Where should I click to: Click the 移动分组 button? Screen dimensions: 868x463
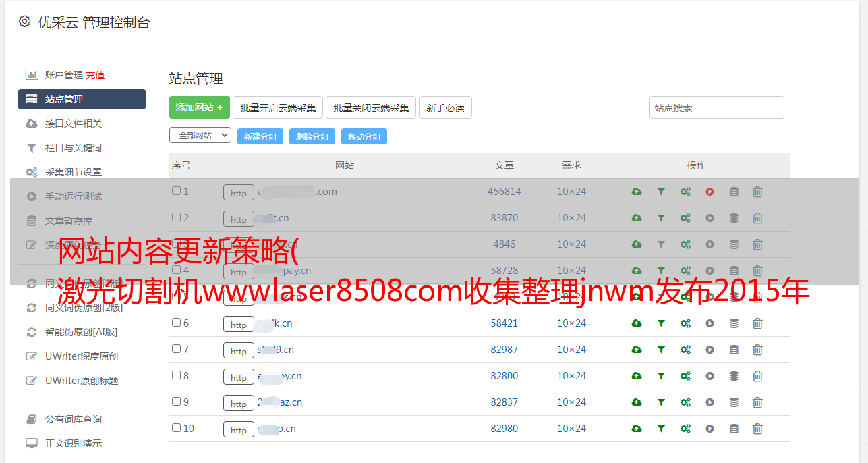point(364,136)
